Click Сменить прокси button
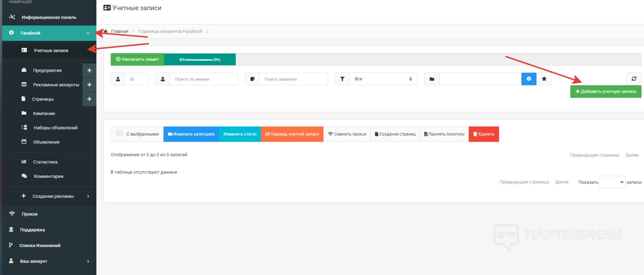The width and height of the screenshot is (644, 275). (347, 134)
